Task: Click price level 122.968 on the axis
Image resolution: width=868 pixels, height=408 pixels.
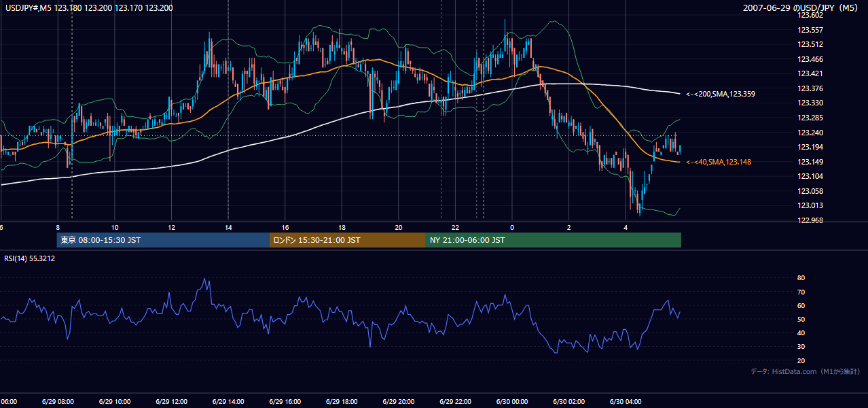Action: click(x=810, y=220)
